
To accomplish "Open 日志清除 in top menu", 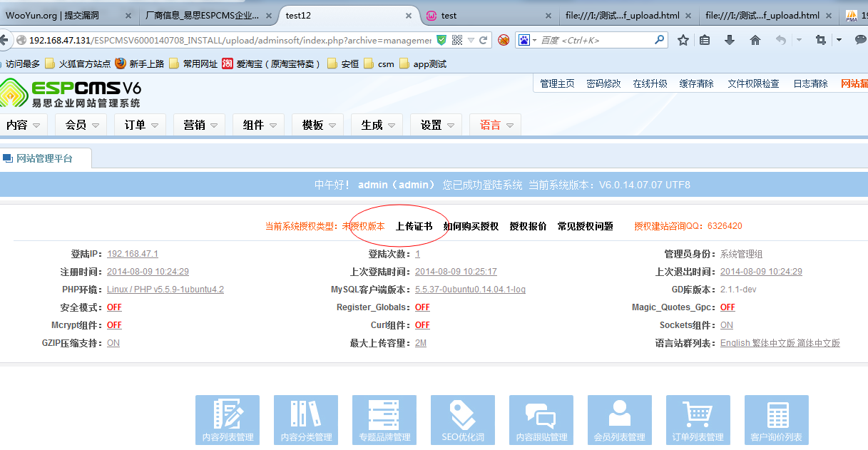I will tap(810, 83).
